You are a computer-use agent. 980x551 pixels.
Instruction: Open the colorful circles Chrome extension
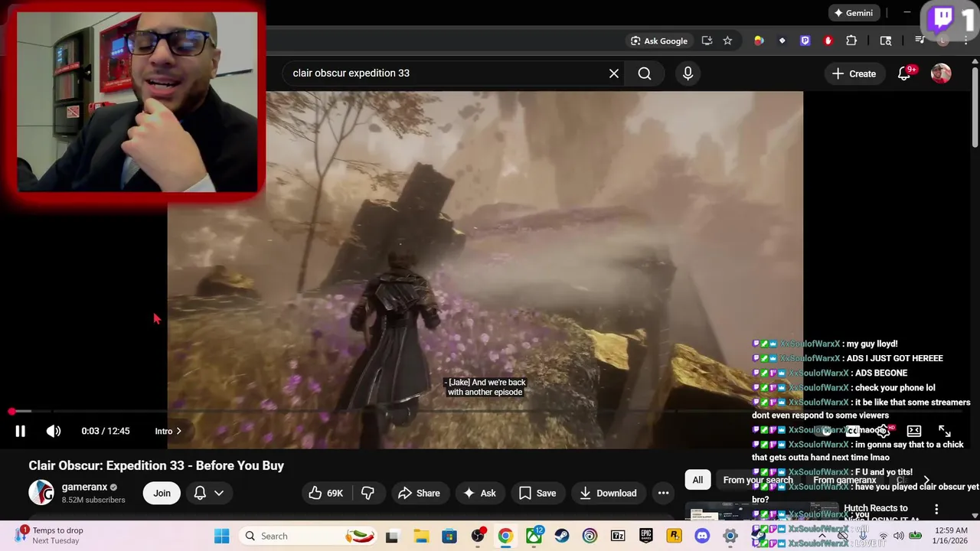(759, 41)
